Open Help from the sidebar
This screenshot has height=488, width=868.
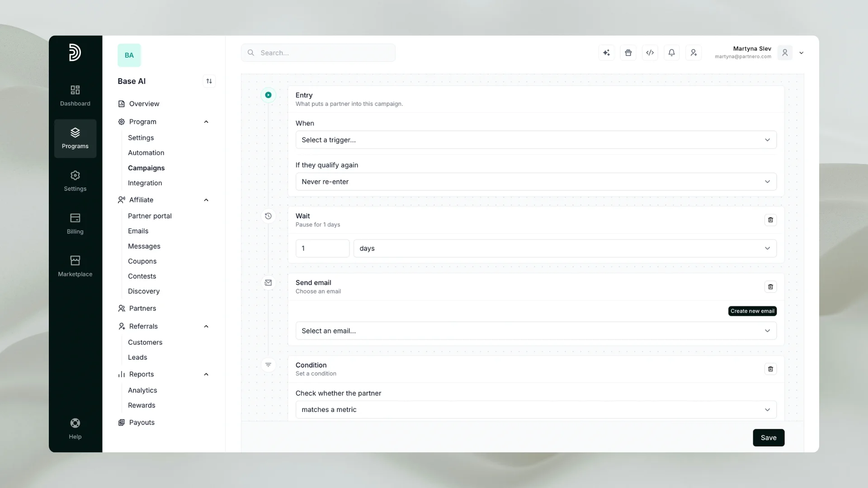(x=75, y=429)
